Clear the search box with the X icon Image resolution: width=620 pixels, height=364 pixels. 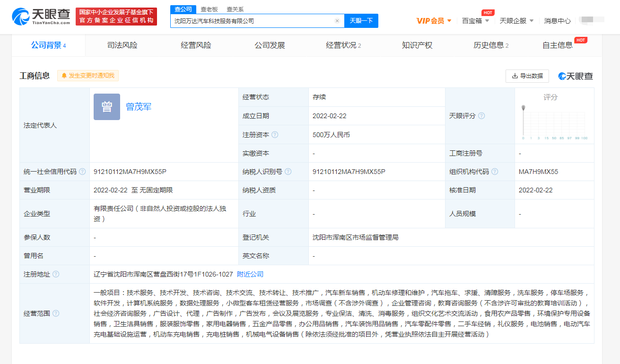tap(337, 21)
